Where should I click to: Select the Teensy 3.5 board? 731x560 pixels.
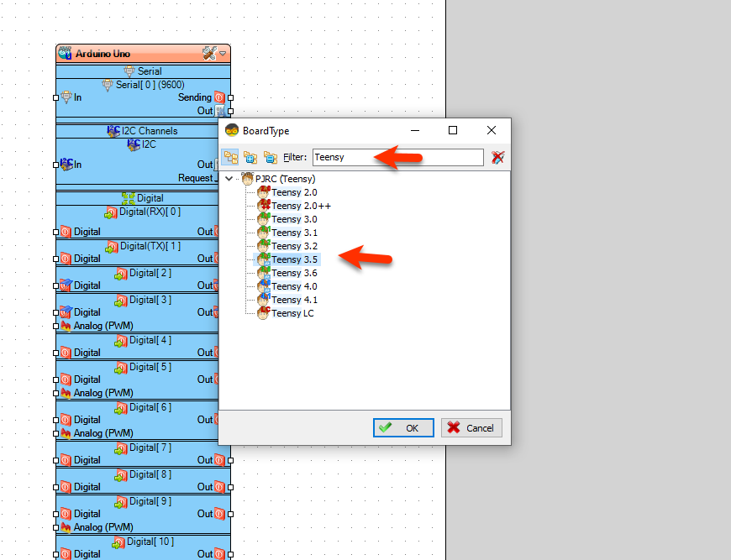click(x=290, y=259)
